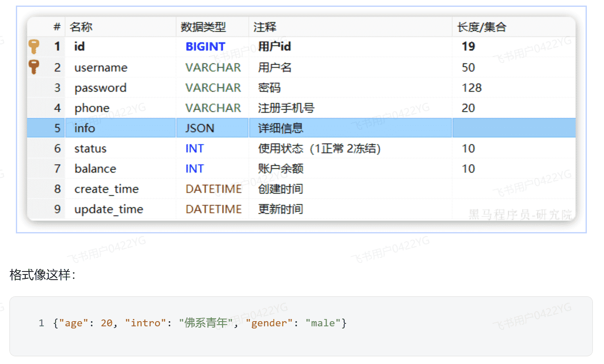This screenshot has height=364, width=604.
Task: Select the update_time row name
Action: click(x=108, y=209)
